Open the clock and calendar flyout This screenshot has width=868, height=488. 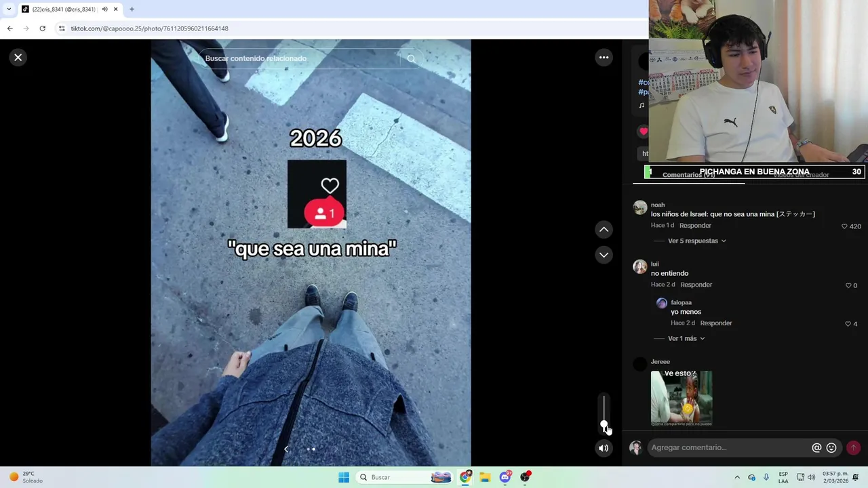coord(835,477)
